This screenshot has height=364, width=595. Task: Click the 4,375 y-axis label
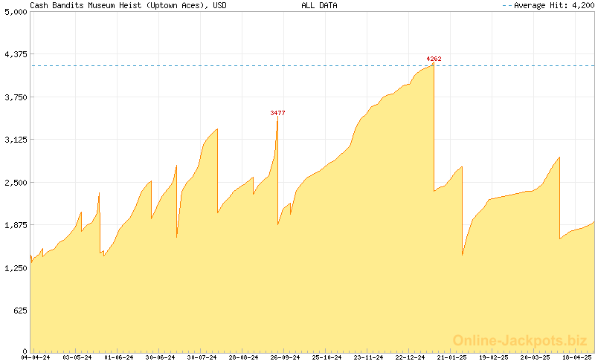(15, 55)
